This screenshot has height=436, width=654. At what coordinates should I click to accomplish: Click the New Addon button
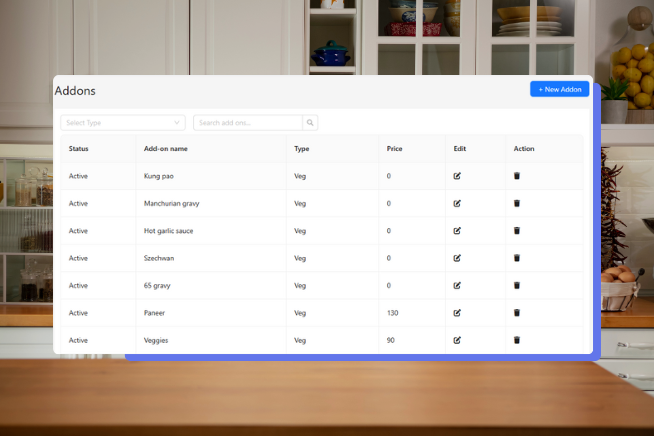pos(559,90)
